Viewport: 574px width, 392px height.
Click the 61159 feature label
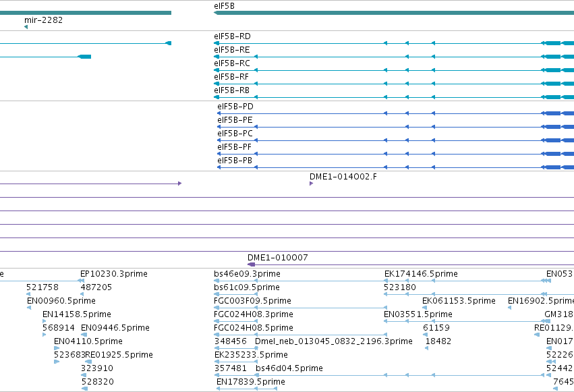click(436, 328)
